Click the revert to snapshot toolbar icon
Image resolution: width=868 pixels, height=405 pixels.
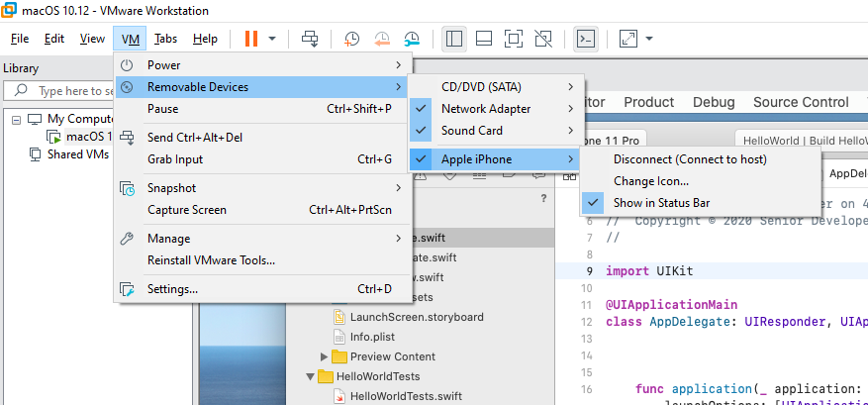click(382, 39)
